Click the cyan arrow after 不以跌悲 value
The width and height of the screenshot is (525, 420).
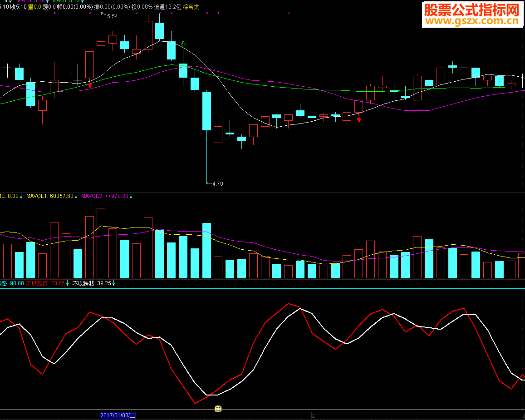pyautogui.click(x=113, y=283)
